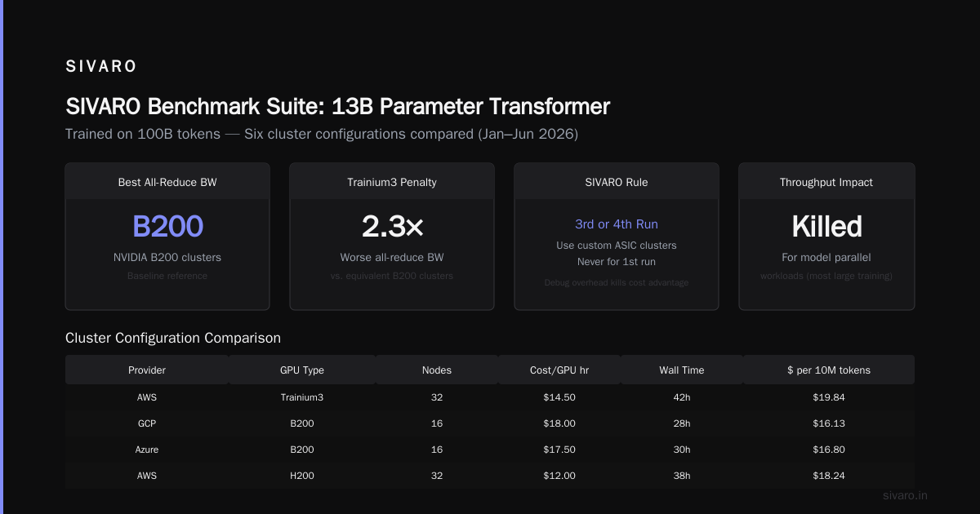Select the '38h' wall time cell

(x=682, y=476)
